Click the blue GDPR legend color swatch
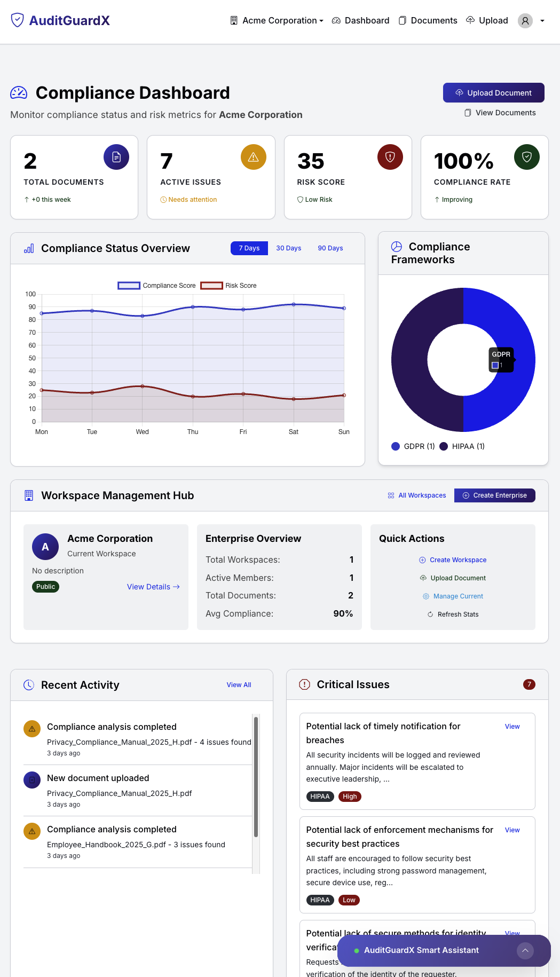The image size is (560, 977). pos(396,446)
